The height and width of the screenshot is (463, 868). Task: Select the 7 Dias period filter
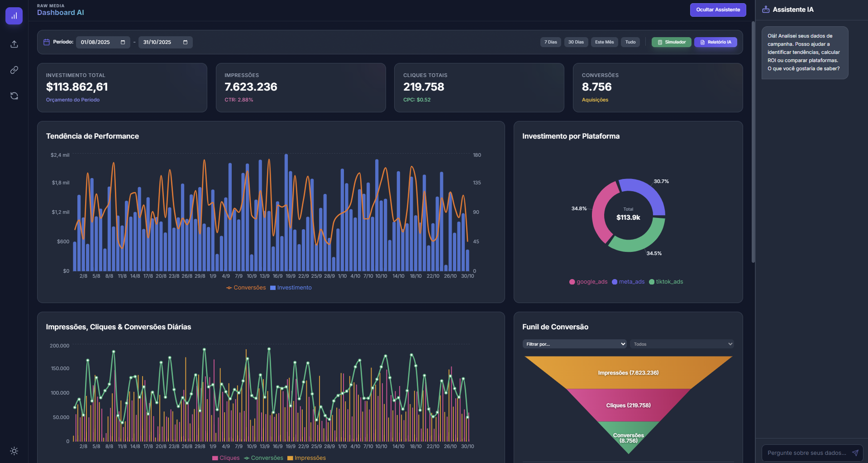(x=550, y=42)
